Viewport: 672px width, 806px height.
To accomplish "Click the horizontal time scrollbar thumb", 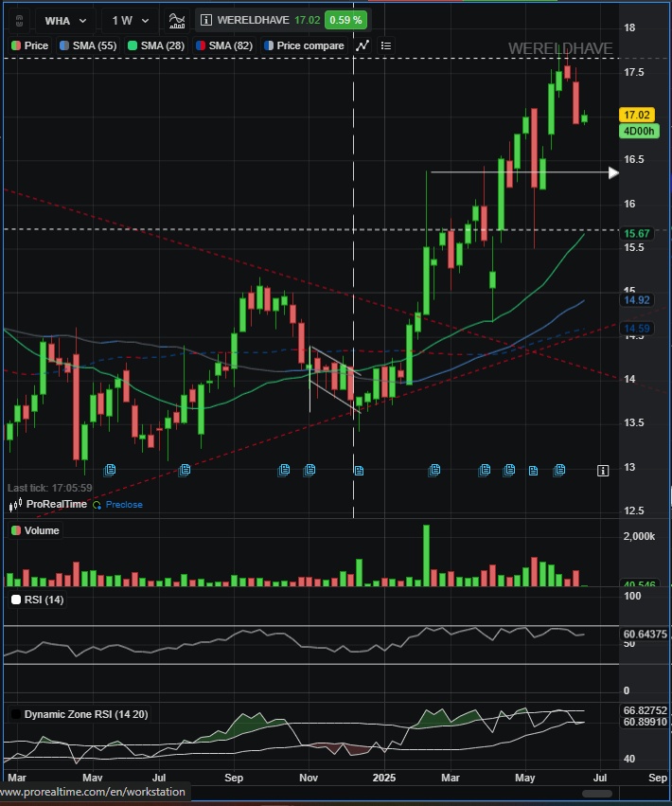I will coord(596,794).
